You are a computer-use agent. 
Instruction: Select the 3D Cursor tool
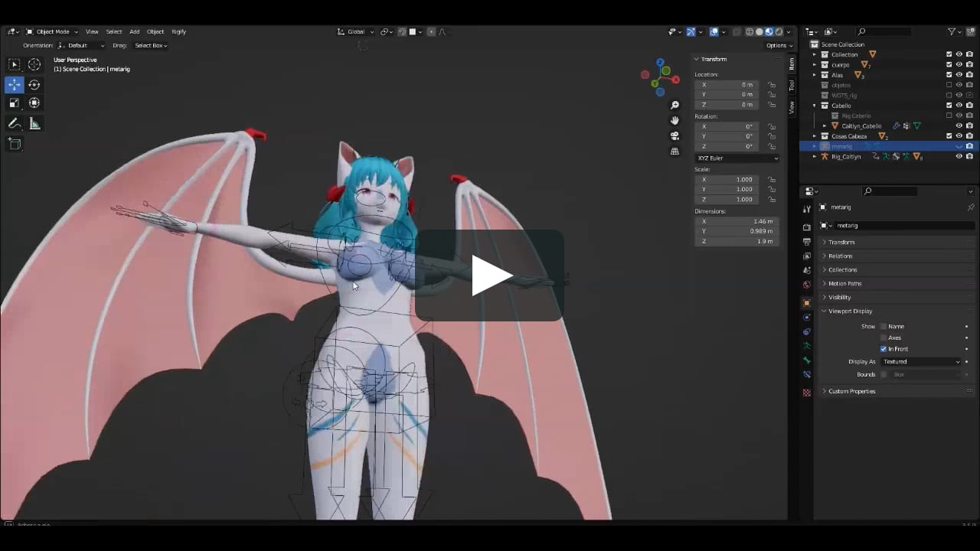(x=34, y=65)
